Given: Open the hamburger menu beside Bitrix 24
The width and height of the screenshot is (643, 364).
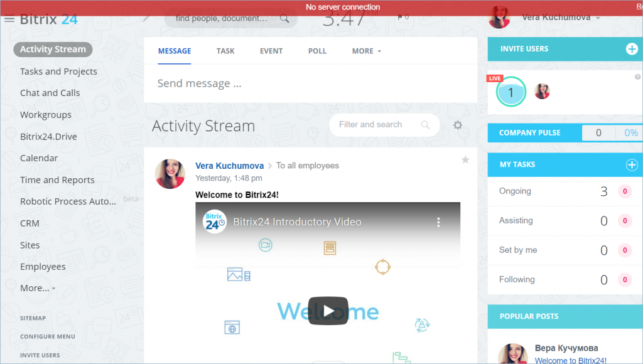Looking at the screenshot, I should pos(9,19).
